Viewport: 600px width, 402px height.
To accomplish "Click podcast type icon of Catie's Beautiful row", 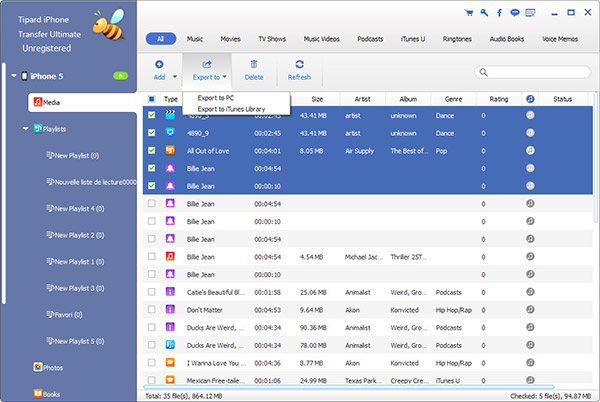I will point(170,292).
